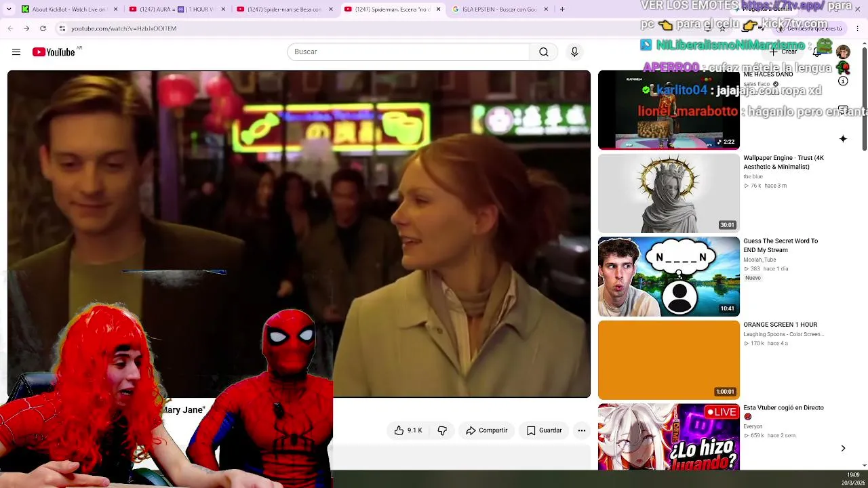Open the ME HACES DAÑO video thumbnail
The width and height of the screenshot is (868, 488).
(669, 110)
